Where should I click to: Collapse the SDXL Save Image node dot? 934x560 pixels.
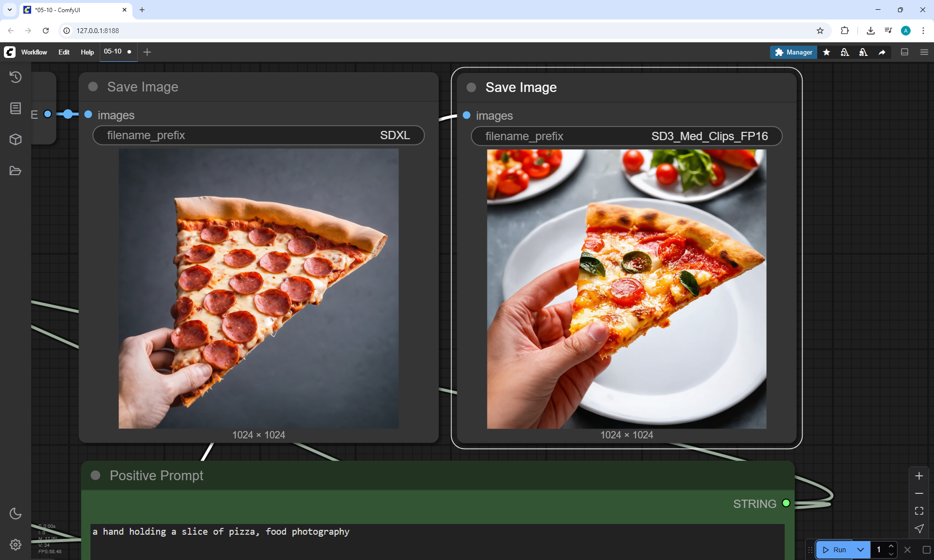point(93,87)
